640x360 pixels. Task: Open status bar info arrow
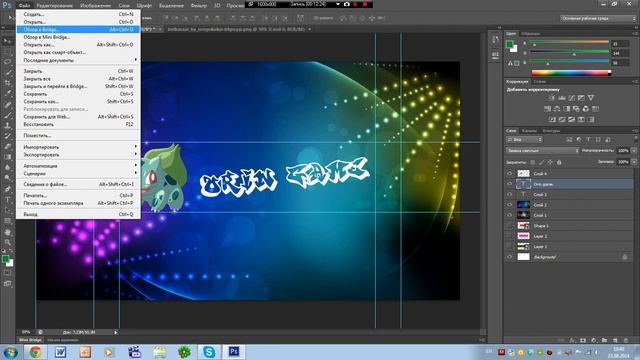pos(116,332)
